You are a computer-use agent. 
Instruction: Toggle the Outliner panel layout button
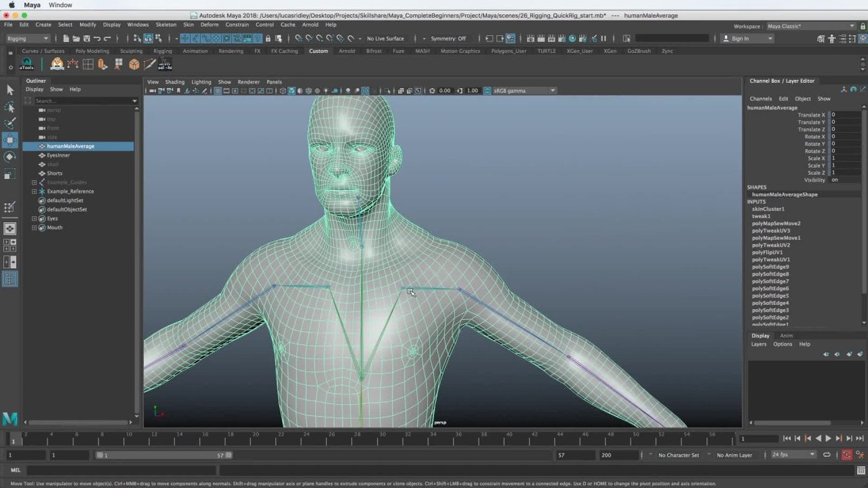click(x=10, y=278)
